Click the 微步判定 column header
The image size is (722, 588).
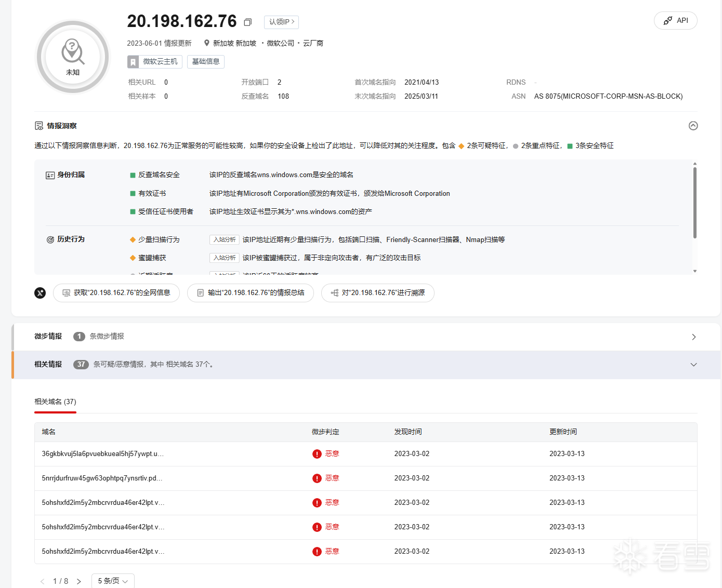coord(325,432)
